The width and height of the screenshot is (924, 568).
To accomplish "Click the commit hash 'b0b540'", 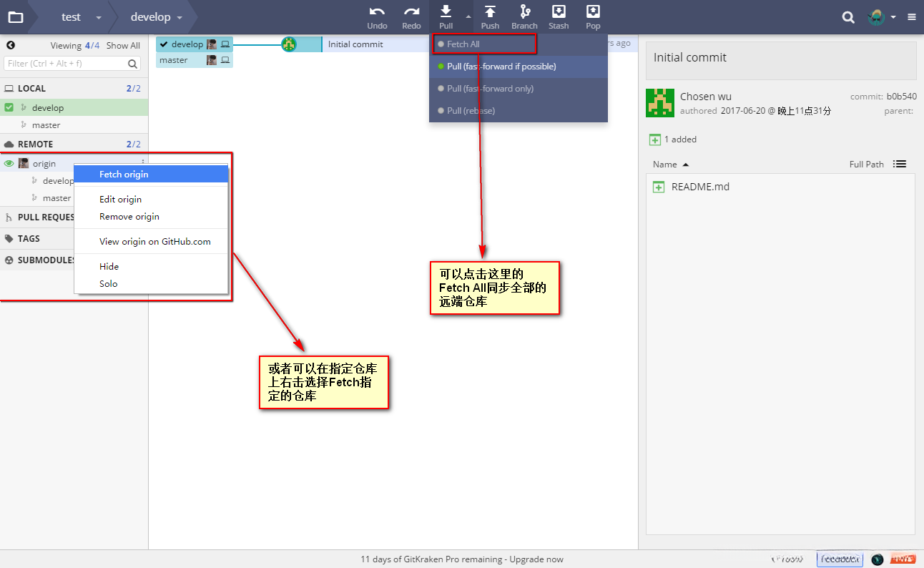I will (902, 97).
